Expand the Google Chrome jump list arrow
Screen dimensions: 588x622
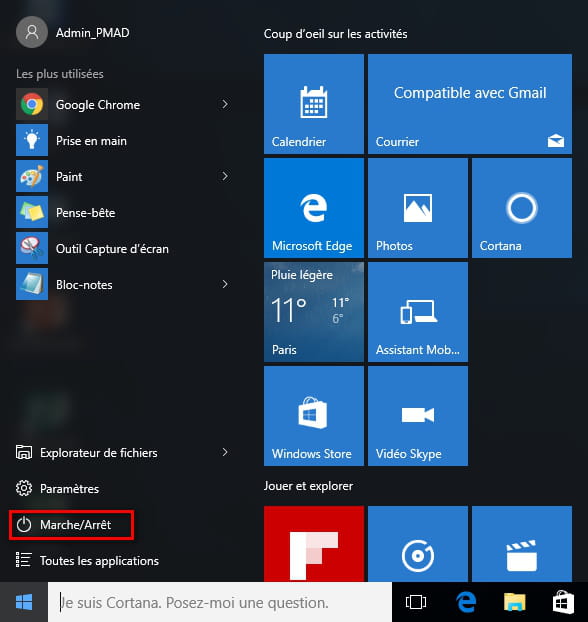[225, 104]
